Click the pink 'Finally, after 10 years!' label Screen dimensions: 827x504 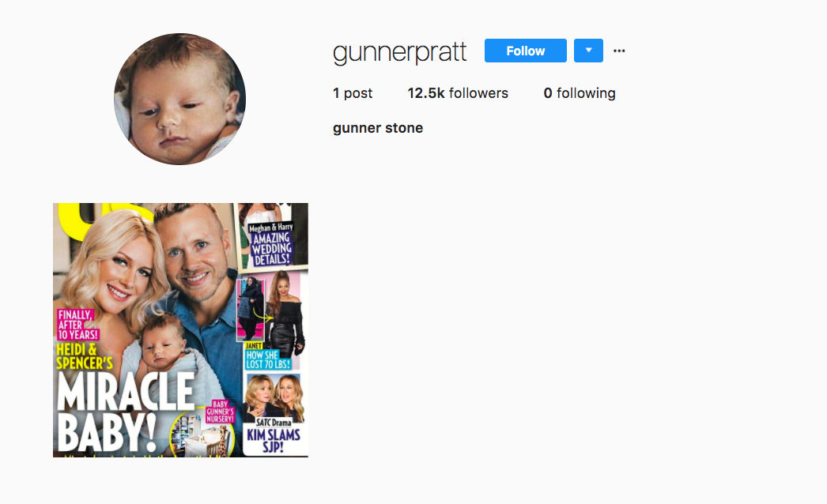[77, 325]
